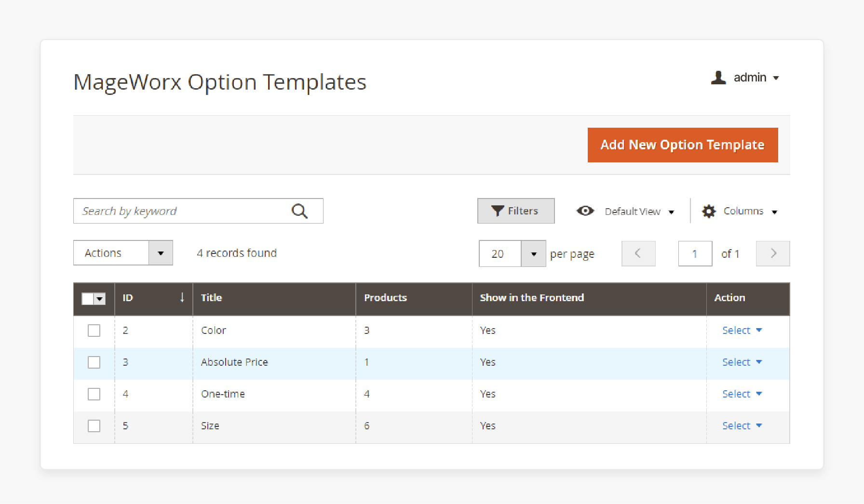Toggle the select-all checkbox in table header
864x504 pixels.
pos(88,299)
